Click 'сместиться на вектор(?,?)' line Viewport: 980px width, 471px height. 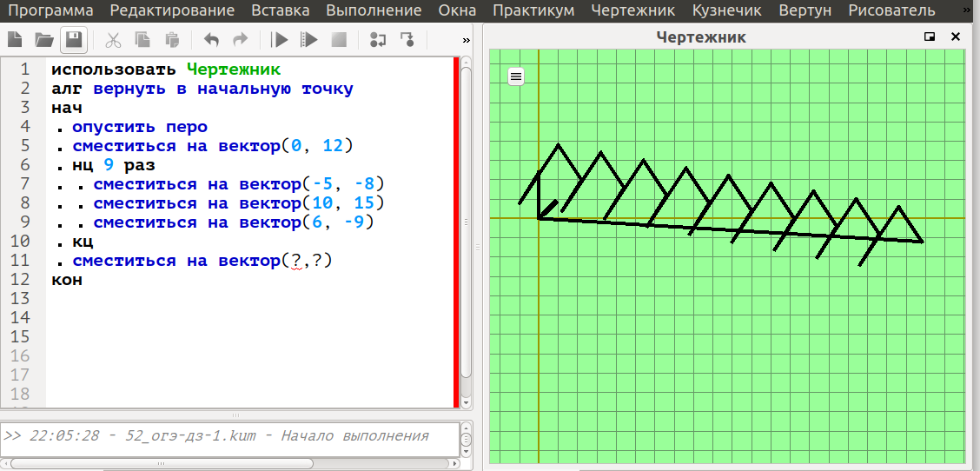click(x=202, y=262)
